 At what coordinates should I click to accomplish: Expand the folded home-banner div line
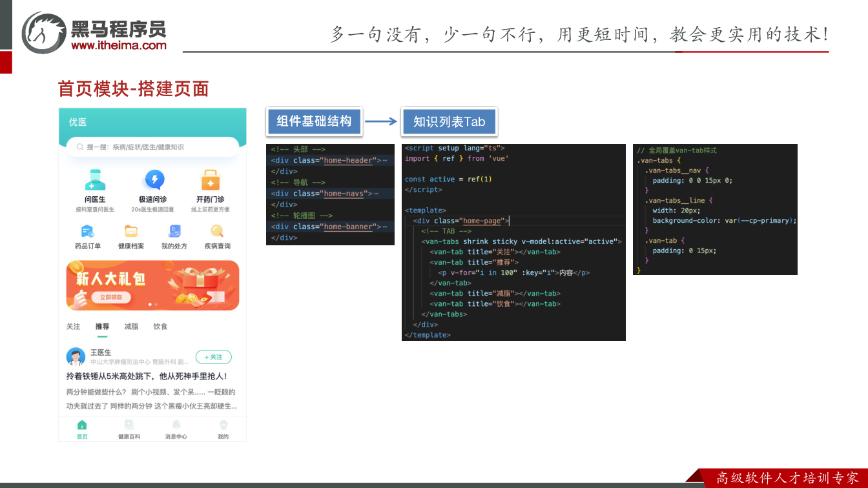[x=329, y=227]
